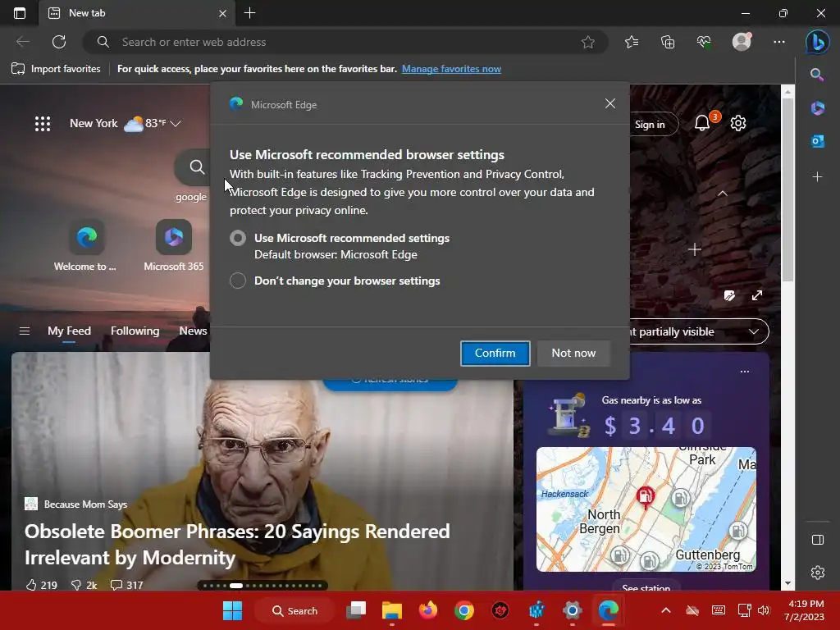This screenshot has width=840, height=630.
Task: Click the page vertical scrollbar thumb
Action: [x=787, y=190]
